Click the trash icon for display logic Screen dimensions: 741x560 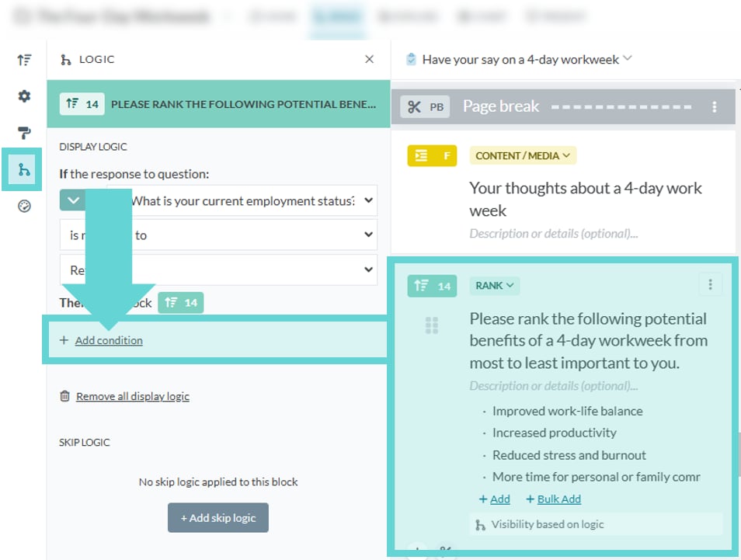(64, 396)
